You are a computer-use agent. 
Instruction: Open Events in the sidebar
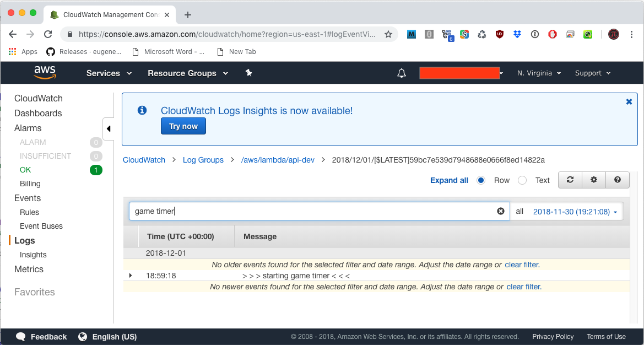[x=28, y=198]
